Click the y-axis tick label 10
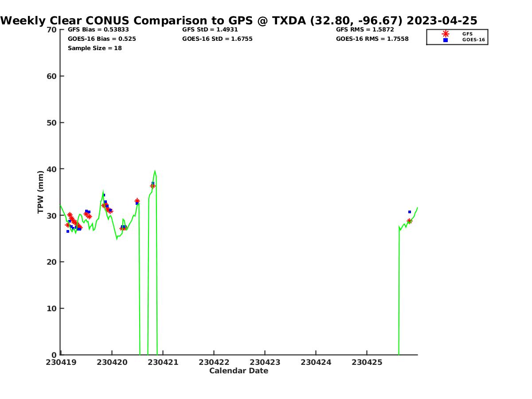Screen dimensions: 532x399 52,309
